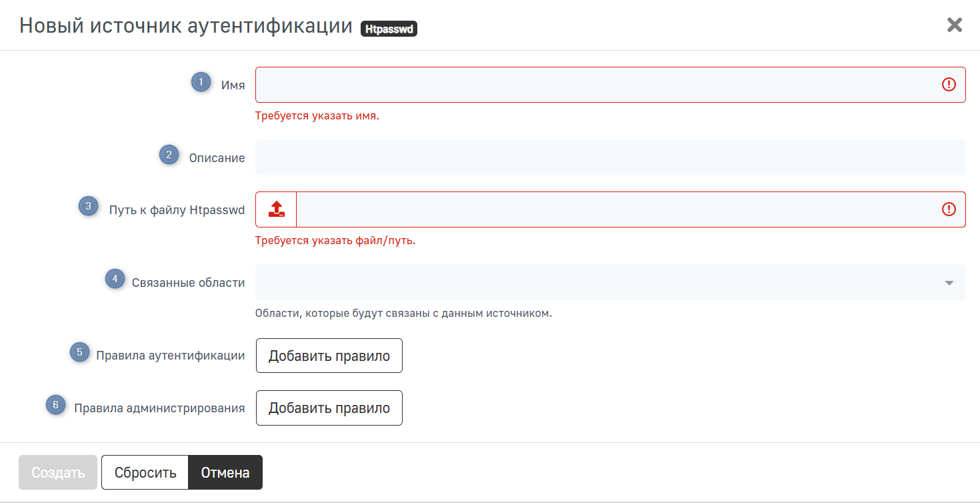The image size is (980, 503).
Task: Focus the Путь к файлу Htpasswd text input
Action: coord(617,209)
